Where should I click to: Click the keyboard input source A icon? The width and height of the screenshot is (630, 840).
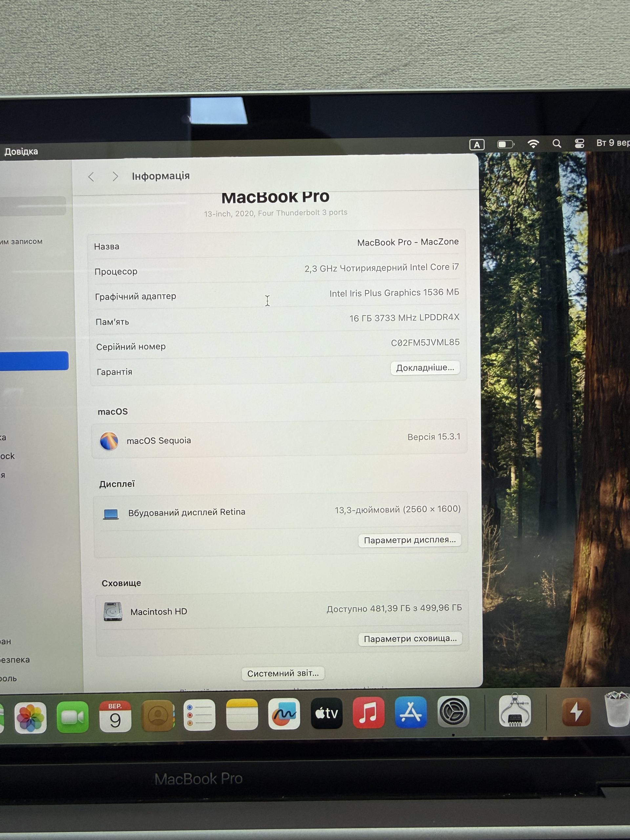point(477,144)
